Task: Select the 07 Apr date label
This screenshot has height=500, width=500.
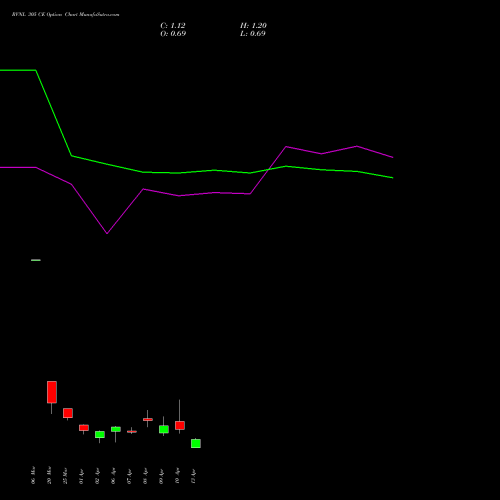Action: (129, 476)
